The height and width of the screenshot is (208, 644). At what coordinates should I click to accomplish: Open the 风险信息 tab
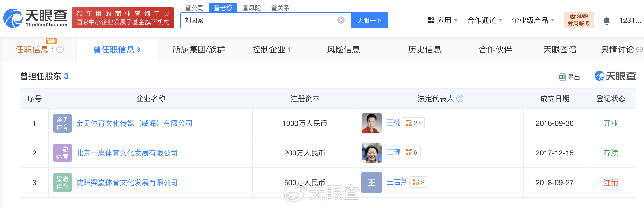(x=344, y=49)
